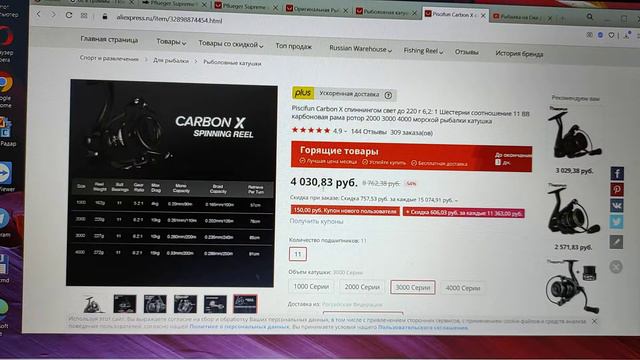Open the Отзывы store menu item
640x360 pixels.
point(466,52)
